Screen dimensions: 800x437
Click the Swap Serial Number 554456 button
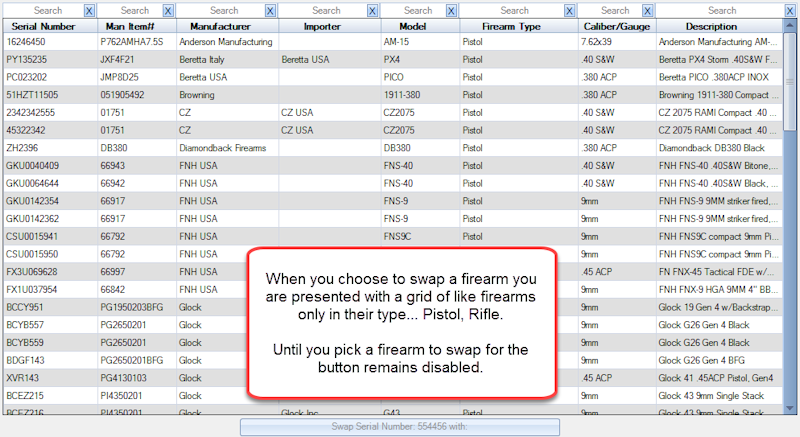(399, 427)
